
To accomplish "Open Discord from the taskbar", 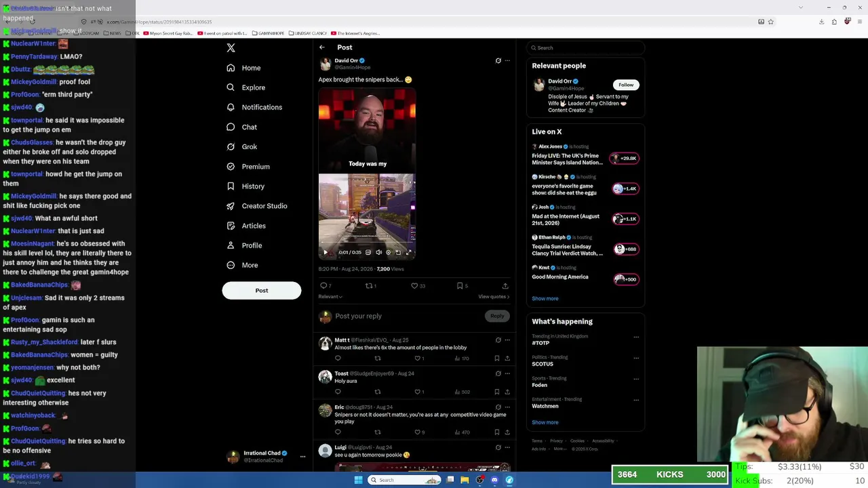I will click(494, 480).
